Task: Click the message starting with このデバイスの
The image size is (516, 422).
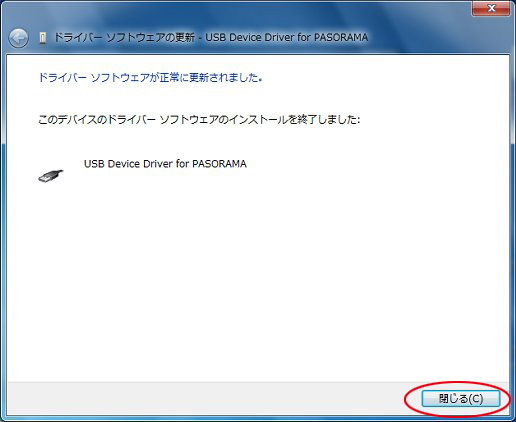Action: (199, 119)
